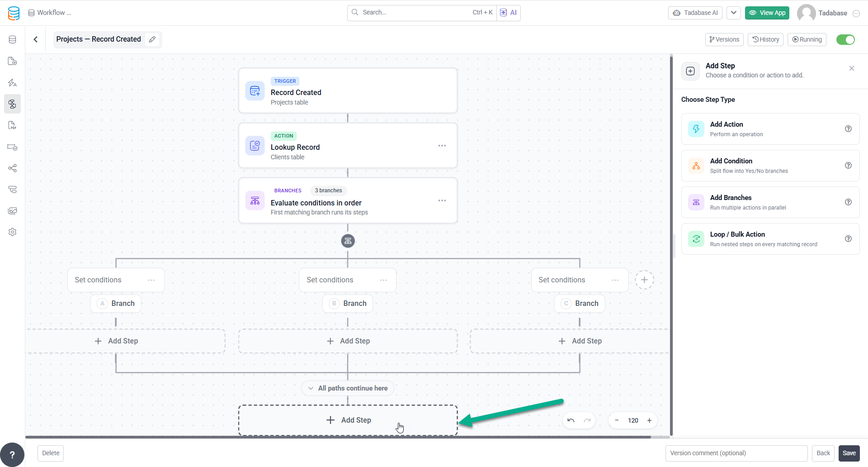
Task: Open the Versions panel
Action: pos(724,39)
